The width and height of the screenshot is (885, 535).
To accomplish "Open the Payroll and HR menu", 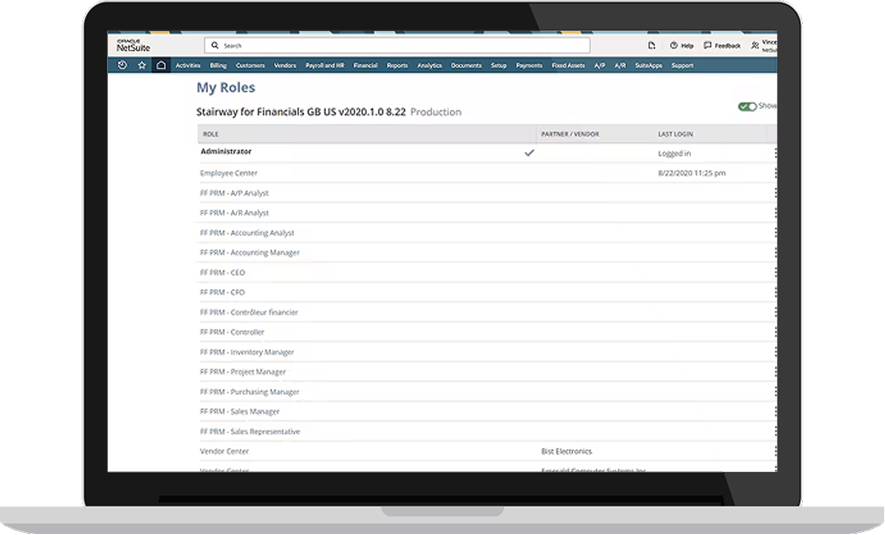I will click(x=325, y=65).
